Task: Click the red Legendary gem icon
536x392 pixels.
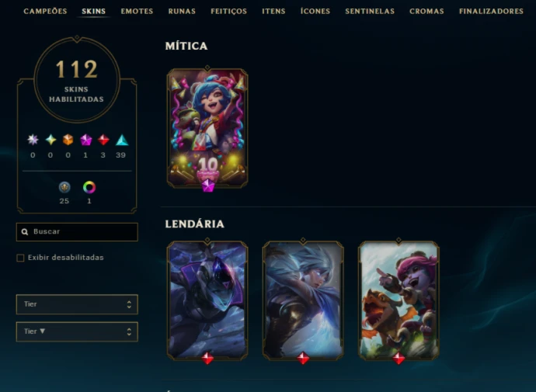Action: click(103, 140)
